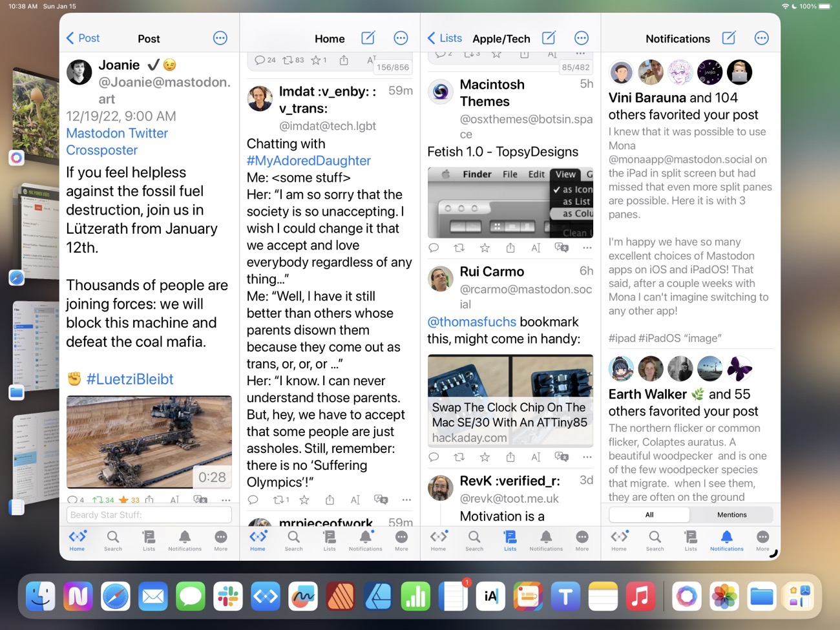Viewport: 840px width, 630px height.
Task: Launch Music app from dock
Action: point(640,596)
